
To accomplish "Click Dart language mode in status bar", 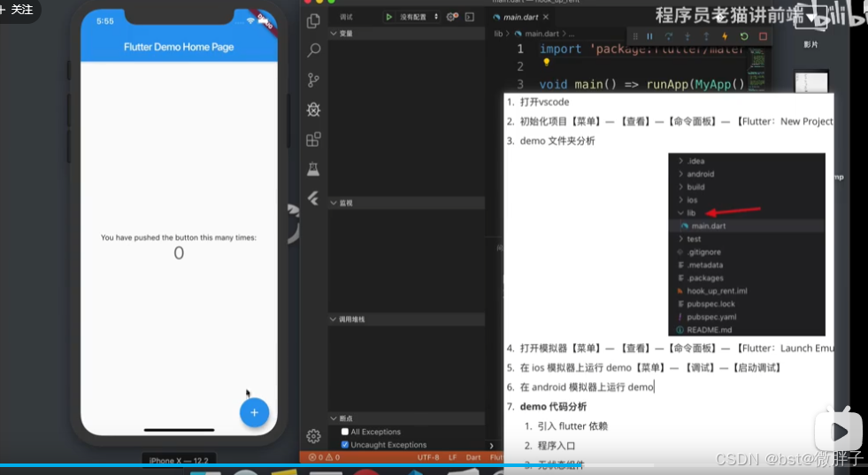I will (473, 457).
